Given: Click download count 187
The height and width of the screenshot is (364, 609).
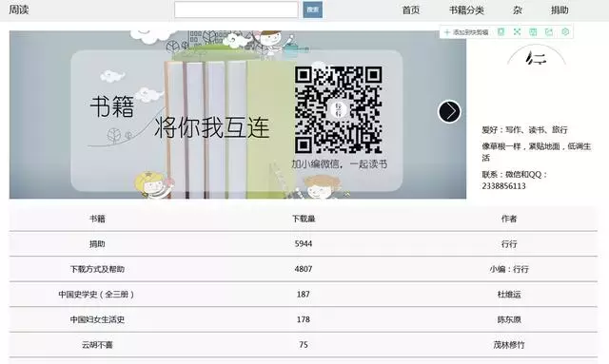Looking at the screenshot, I should pos(304,295).
